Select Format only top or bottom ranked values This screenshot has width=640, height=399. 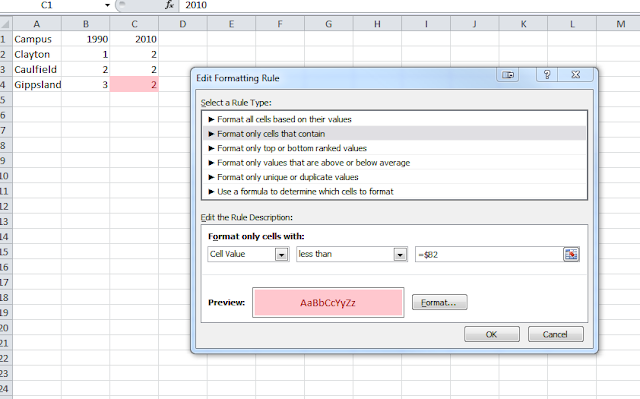pos(395,148)
